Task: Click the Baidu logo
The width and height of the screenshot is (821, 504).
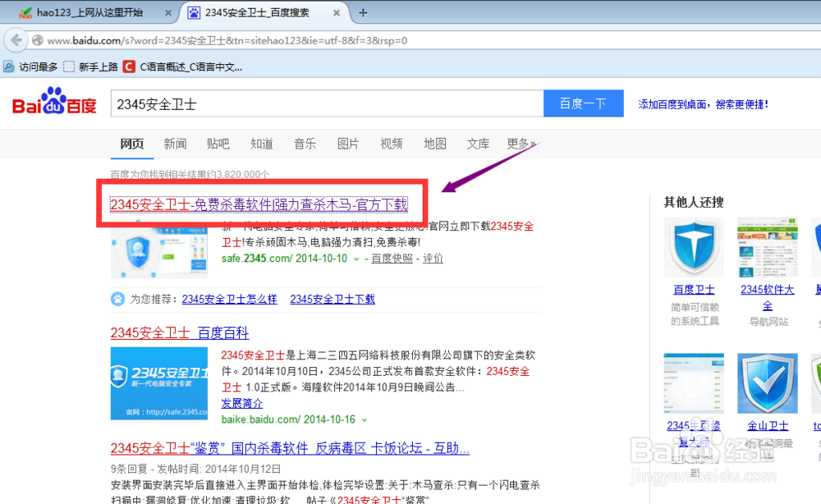Action: coord(54,102)
